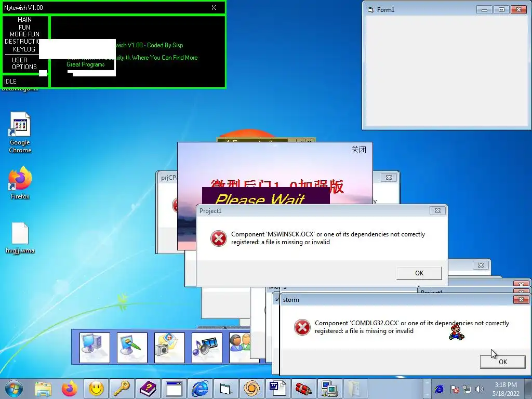The image size is (532, 399).
Task: Minimize the Form1 window
Action: tap(484, 10)
